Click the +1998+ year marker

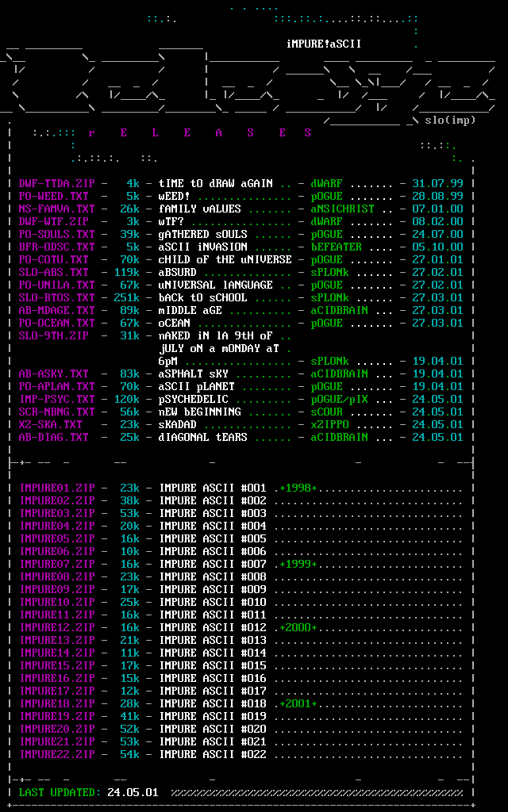point(298,488)
